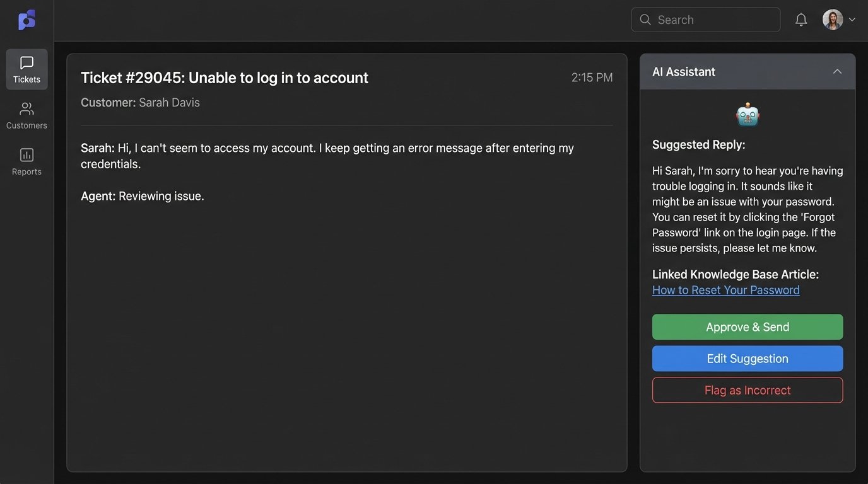This screenshot has height=484, width=868.
Task: Click Sarah's message in the conversation
Action: coord(327,156)
